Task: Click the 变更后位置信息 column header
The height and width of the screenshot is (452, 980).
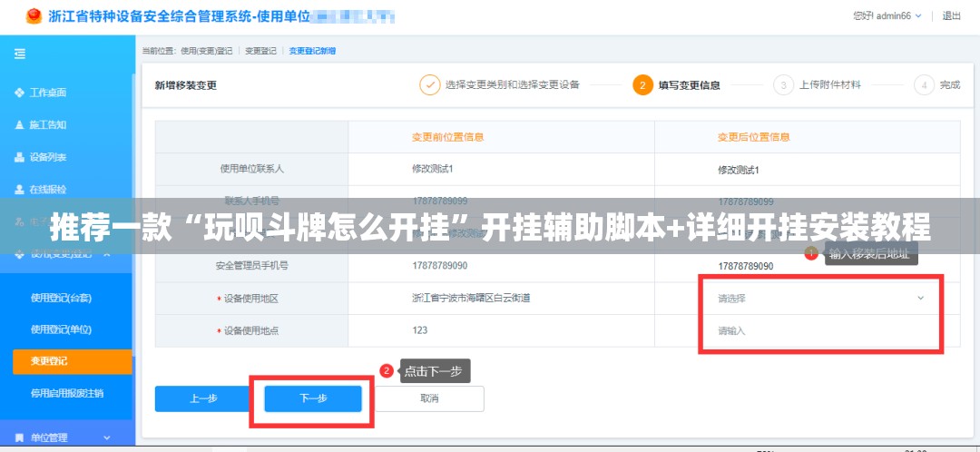Action: click(x=754, y=137)
